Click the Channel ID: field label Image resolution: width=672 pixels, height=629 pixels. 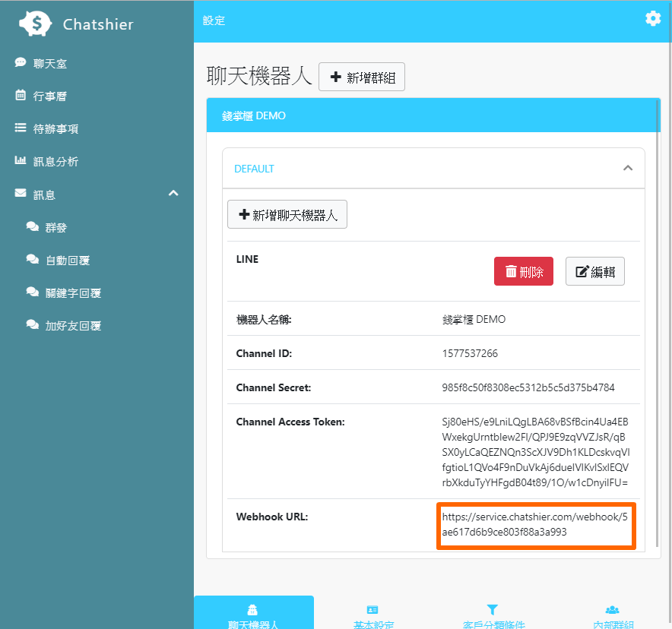[264, 353]
